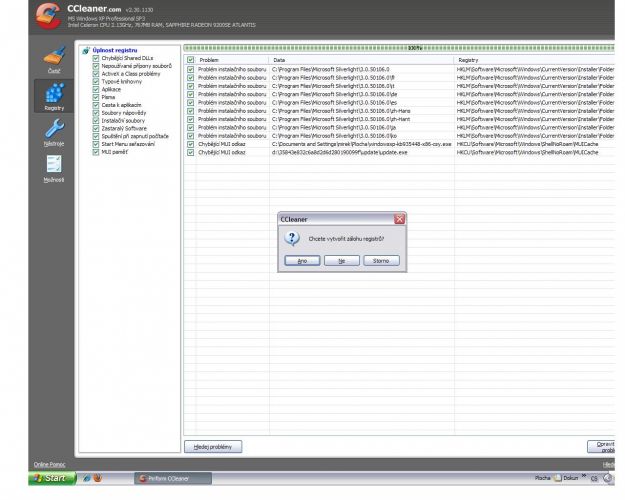Sort results by Registry column
This screenshot has height=500, width=625.
[534, 60]
